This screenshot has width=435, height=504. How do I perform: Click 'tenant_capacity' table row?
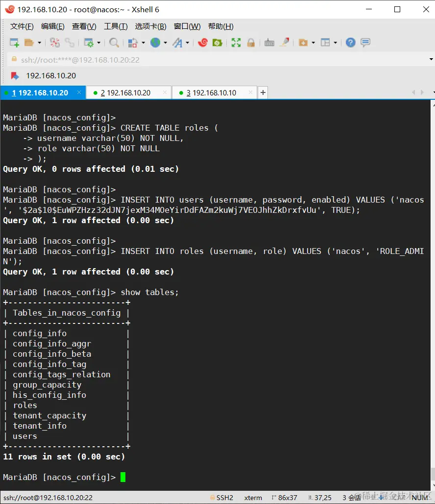tap(49, 416)
